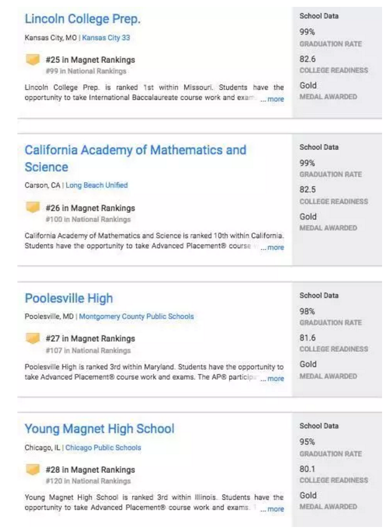Click the gold medal icon beside #27 ranking
The width and height of the screenshot is (392, 532).
click(32, 339)
